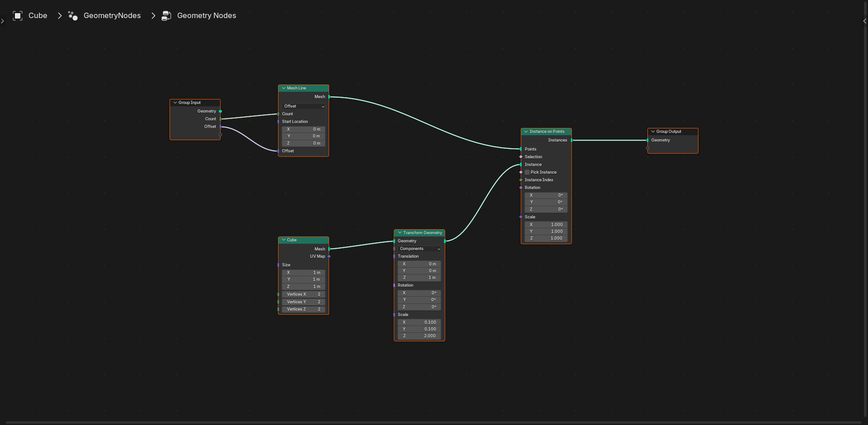Click the GeometryNodes modifier icon in breadcrumb
The image size is (868, 425).
pyautogui.click(x=73, y=16)
